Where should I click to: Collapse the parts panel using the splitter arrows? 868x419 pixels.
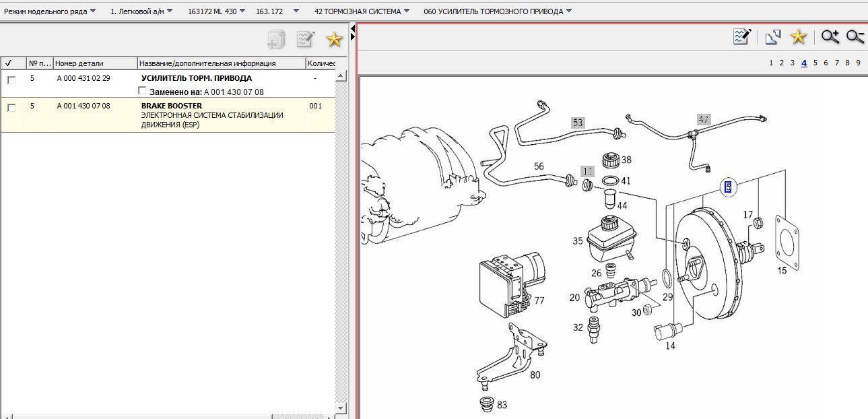(x=352, y=30)
